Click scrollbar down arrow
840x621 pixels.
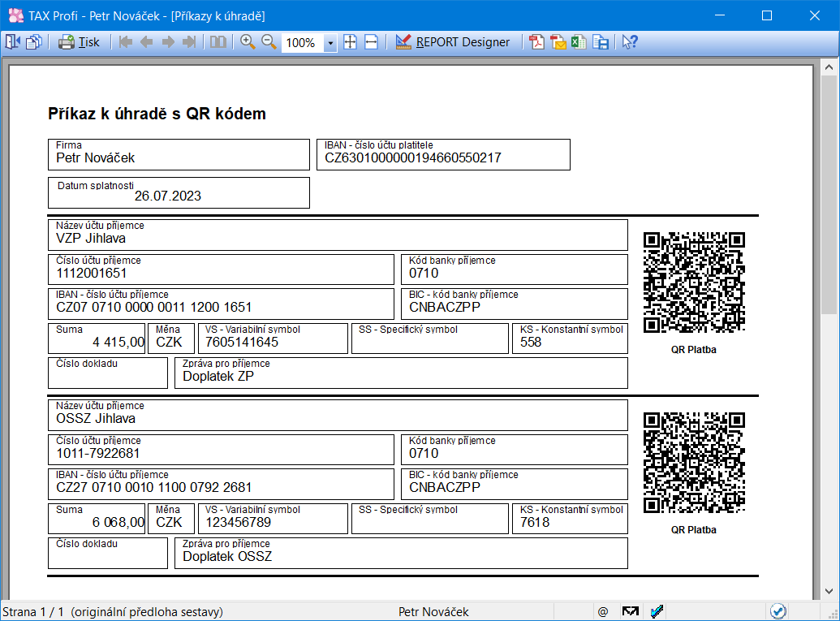[x=829, y=592]
